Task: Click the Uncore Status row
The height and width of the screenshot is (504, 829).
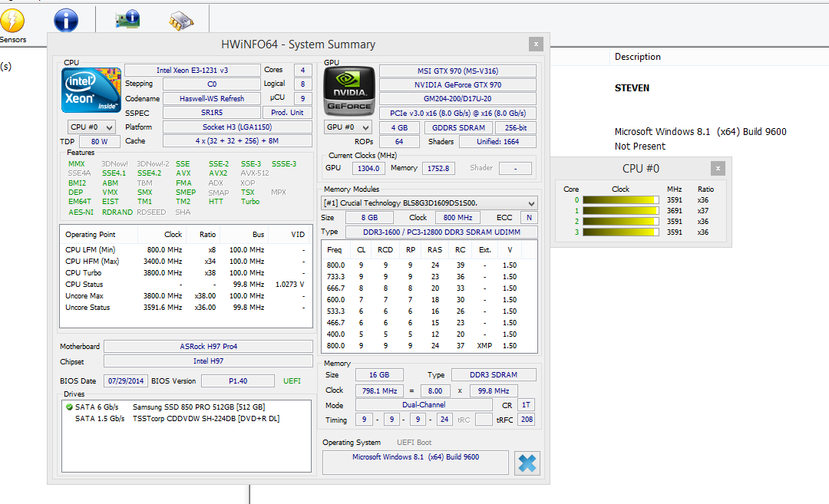Action: pyautogui.click(x=186, y=308)
